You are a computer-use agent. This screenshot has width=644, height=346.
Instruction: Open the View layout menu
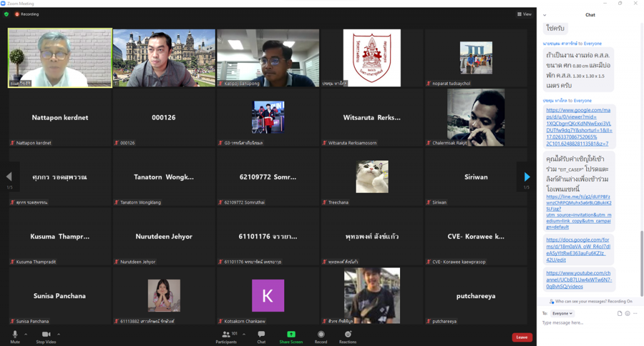(x=525, y=14)
